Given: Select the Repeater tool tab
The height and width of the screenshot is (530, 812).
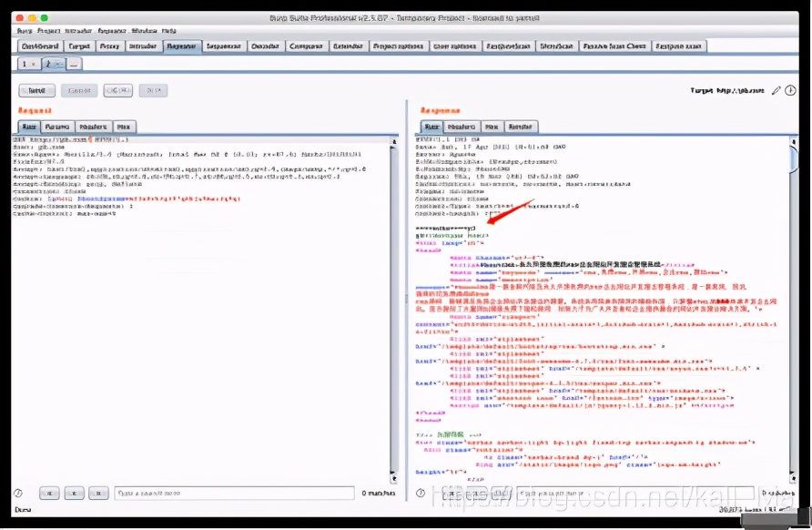Looking at the screenshot, I should point(181,46).
